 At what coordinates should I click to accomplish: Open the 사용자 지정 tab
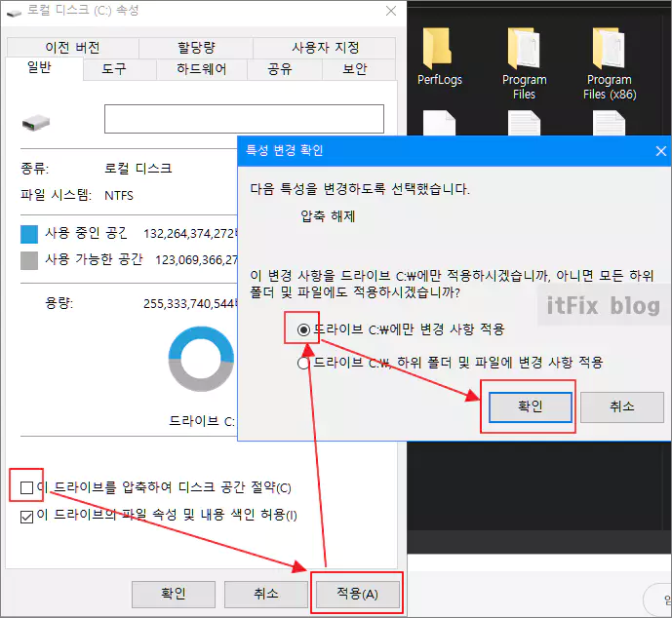(325, 48)
